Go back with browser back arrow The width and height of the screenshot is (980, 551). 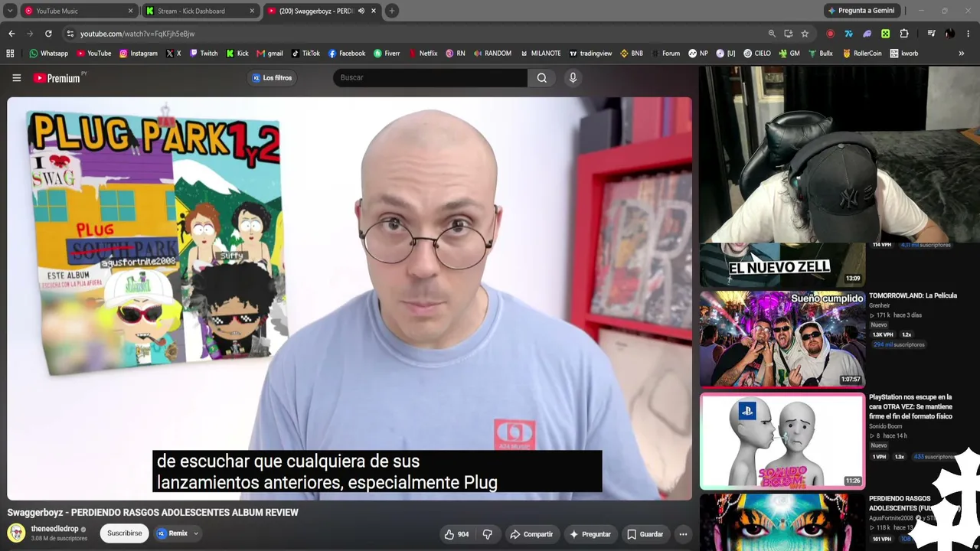tap(11, 34)
